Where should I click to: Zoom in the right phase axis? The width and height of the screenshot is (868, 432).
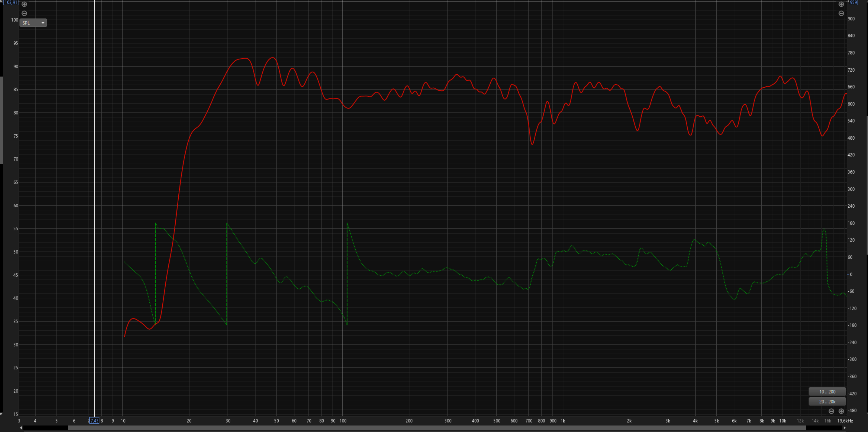[841, 4]
